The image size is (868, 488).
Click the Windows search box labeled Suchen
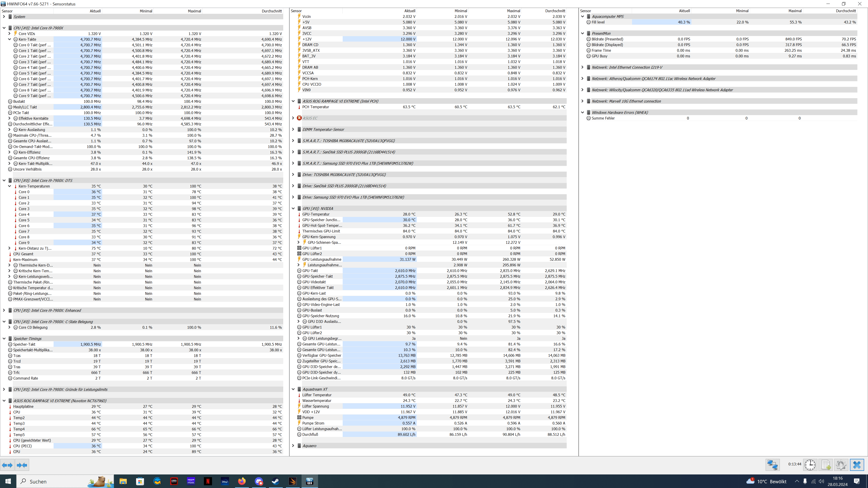(x=65, y=481)
